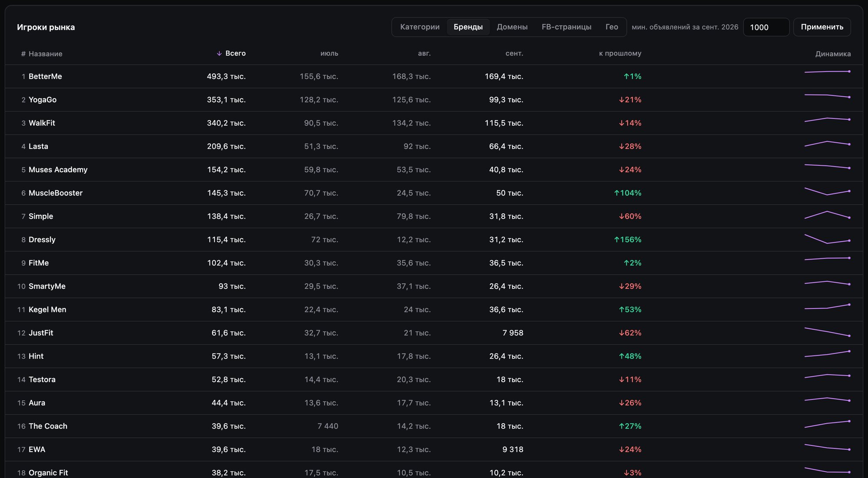The width and height of the screenshot is (868, 478).
Task: Click the minimum ads input field showing 1000
Action: click(x=766, y=27)
